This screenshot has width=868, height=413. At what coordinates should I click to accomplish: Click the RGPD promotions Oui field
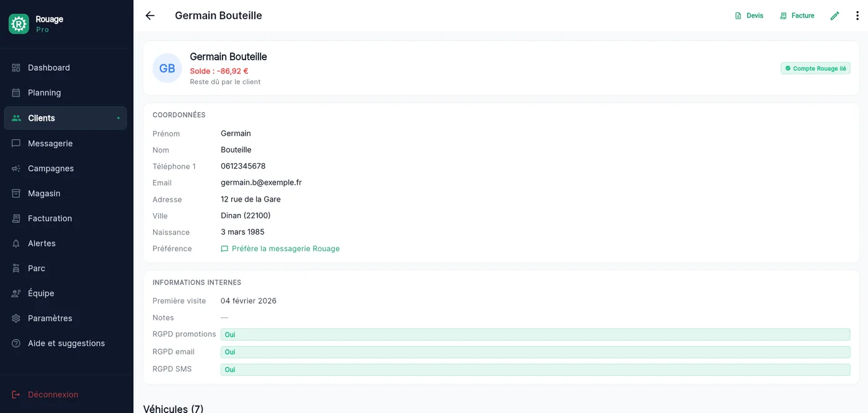[x=535, y=334]
